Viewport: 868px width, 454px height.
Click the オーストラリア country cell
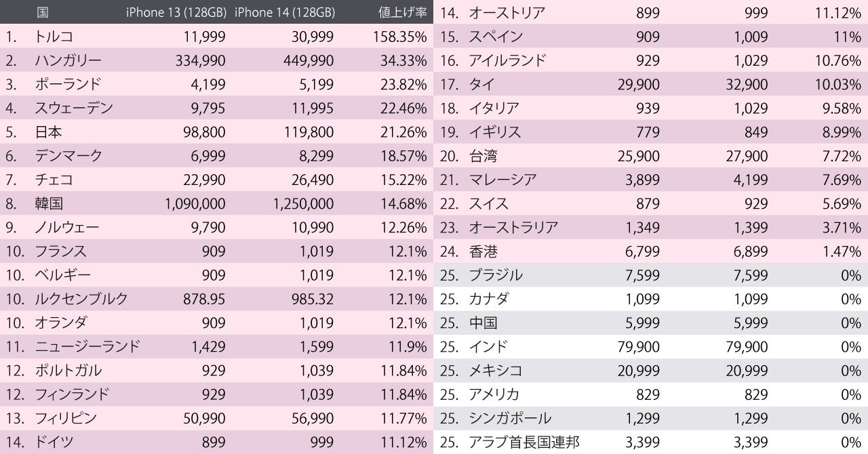tap(513, 228)
